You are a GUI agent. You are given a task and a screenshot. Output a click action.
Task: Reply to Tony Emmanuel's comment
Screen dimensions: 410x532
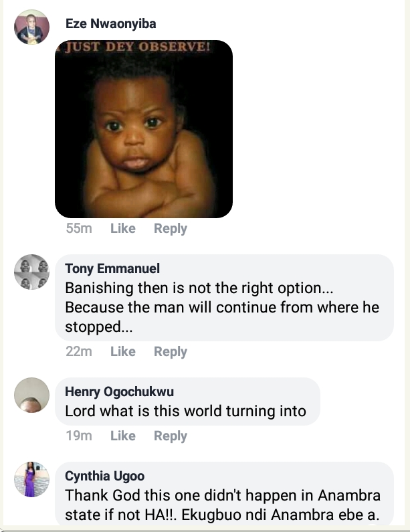tap(171, 352)
